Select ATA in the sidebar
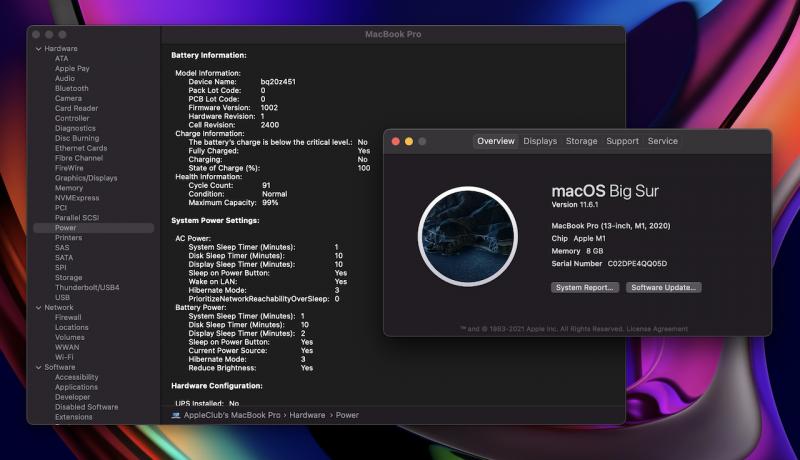Viewport: 800px width, 460px height. tap(61, 59)
